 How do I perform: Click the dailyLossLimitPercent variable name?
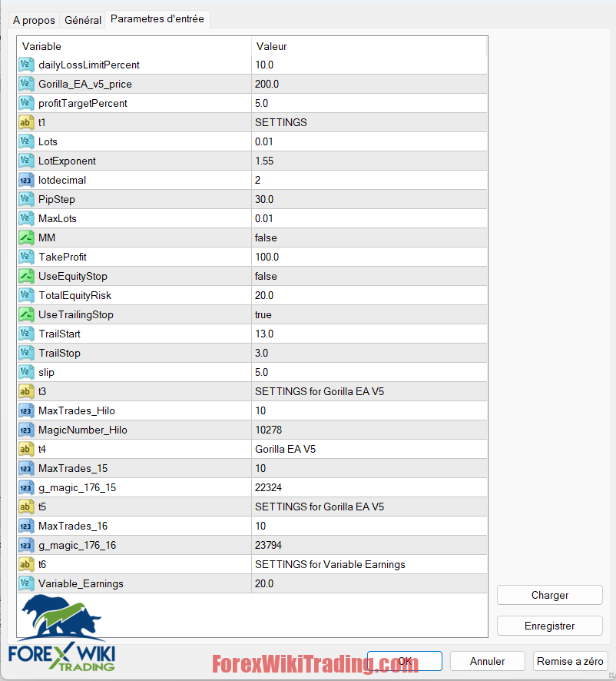89,65
